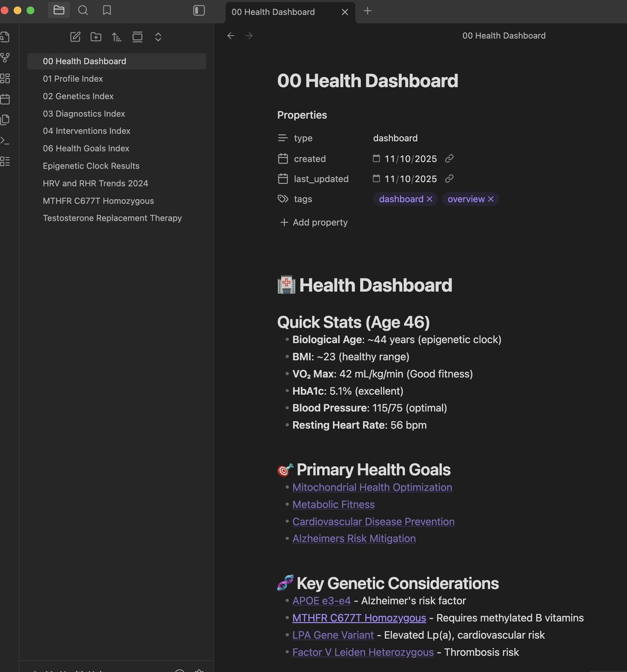Edit the created date value
Image resolution: width=627 pixels, height=672 pixels.
click(x=411, y=158)
